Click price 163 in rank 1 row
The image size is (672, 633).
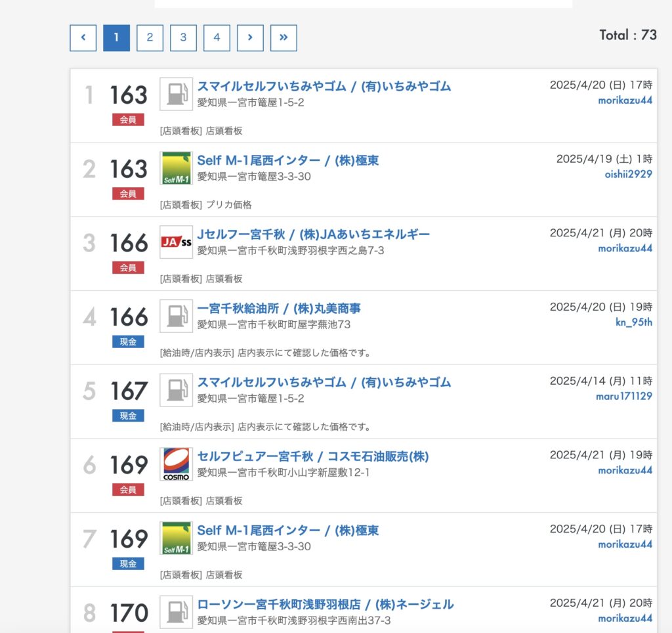(x=129, y=95)
